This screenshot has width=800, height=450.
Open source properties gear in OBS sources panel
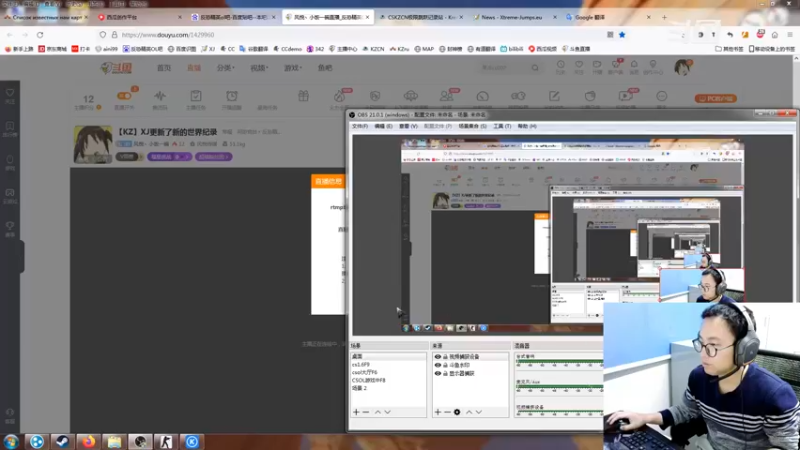pos(457,412)
